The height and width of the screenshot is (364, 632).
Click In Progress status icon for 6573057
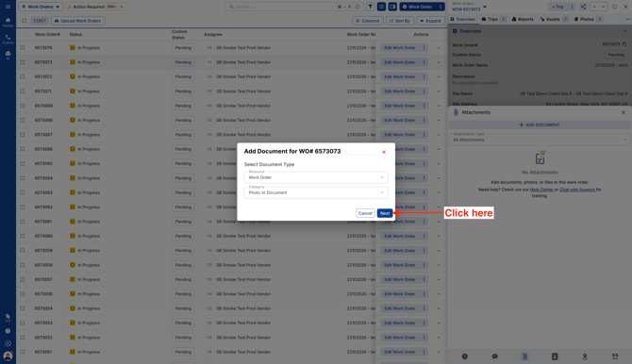(73, 280)
